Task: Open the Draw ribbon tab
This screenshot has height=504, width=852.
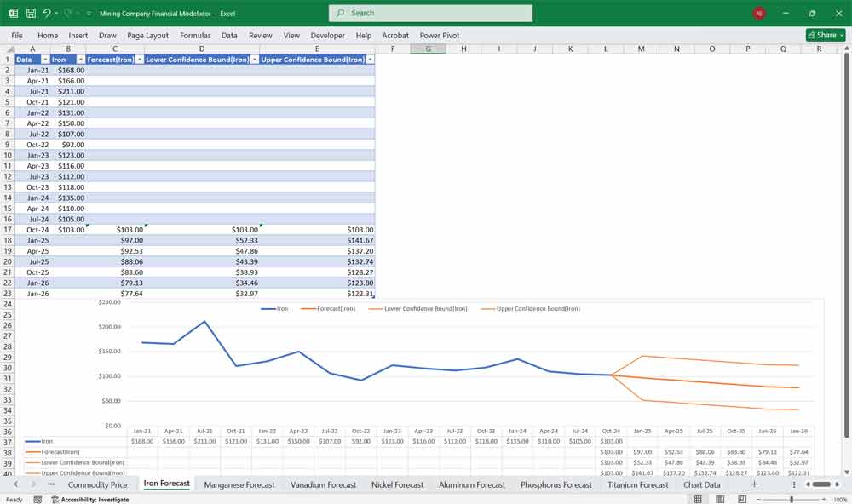Action: click(107, 35)
